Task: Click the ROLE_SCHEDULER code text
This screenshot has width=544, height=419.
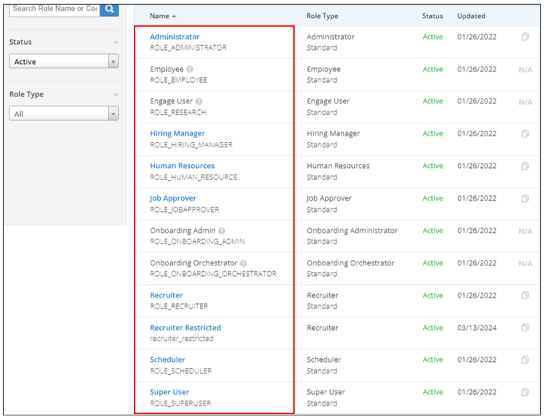Action: (180, 371)
